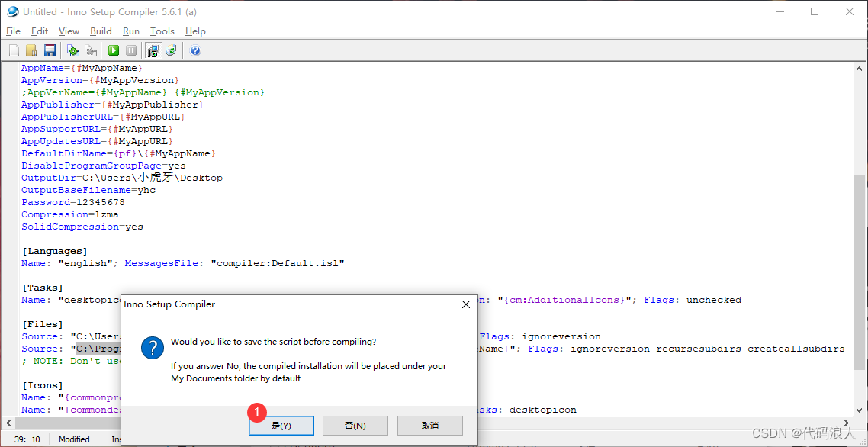This screenshot has width=868, height=447.
Task: Open the Build menu
Action: click(x=101, y=31)
